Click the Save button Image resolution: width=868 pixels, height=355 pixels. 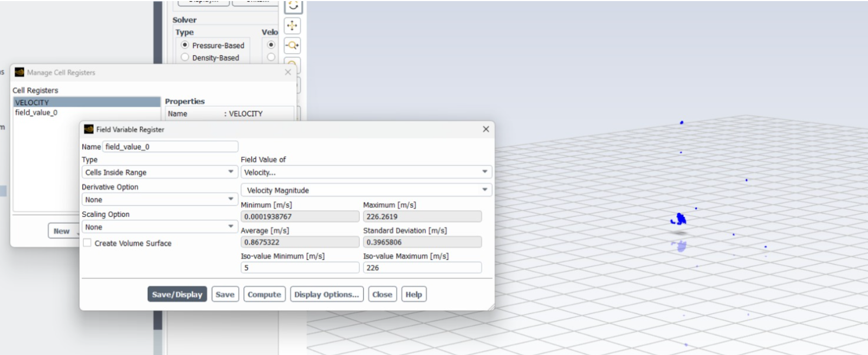pos(225,294)
